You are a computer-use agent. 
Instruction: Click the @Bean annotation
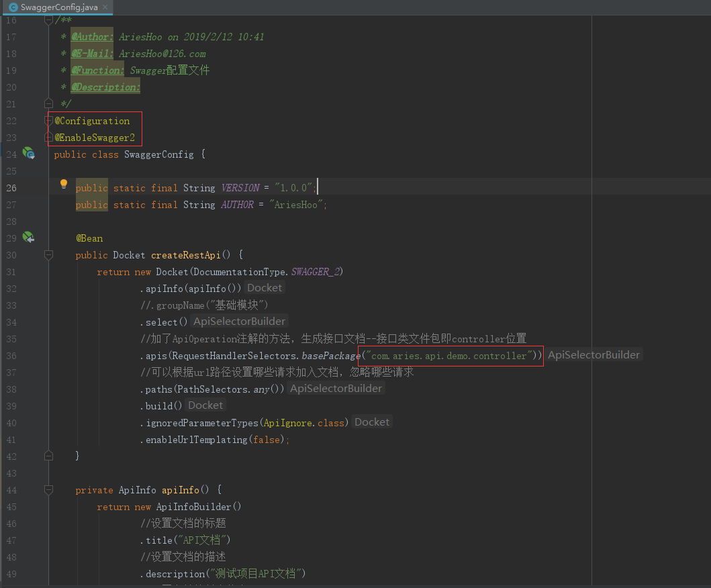coord(89,238)
